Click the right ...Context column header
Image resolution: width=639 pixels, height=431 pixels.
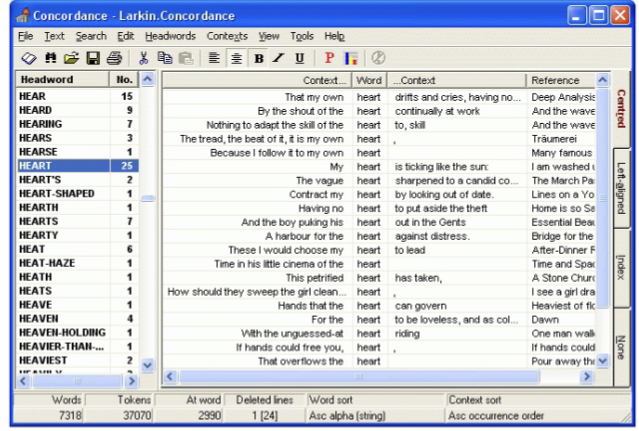(456, 80)
